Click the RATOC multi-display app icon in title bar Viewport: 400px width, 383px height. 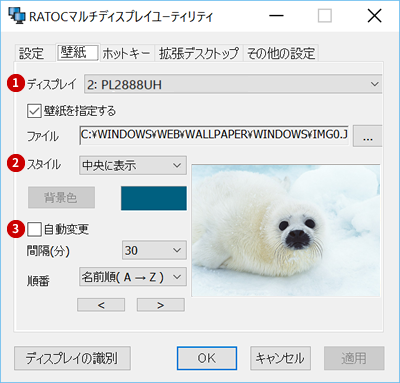(x=16, y=15)
